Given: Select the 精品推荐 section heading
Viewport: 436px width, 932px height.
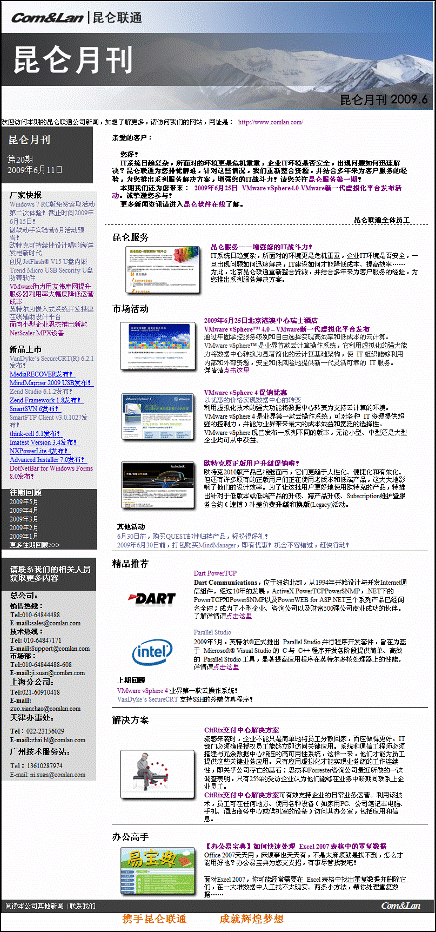Looking at the screenshot, I should (x=131, y=562).
